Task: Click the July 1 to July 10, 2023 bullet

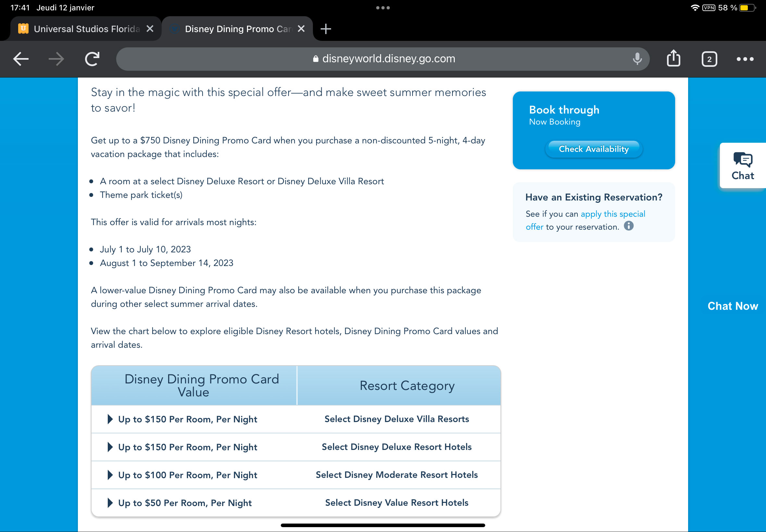Action: 145,249
